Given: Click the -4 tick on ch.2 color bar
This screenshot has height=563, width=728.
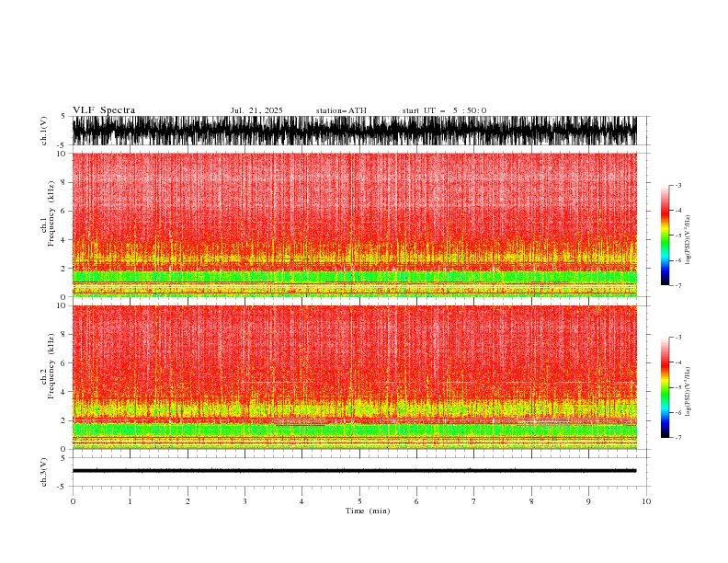Looking at the screenshot, I should click(x=677, y=362).
